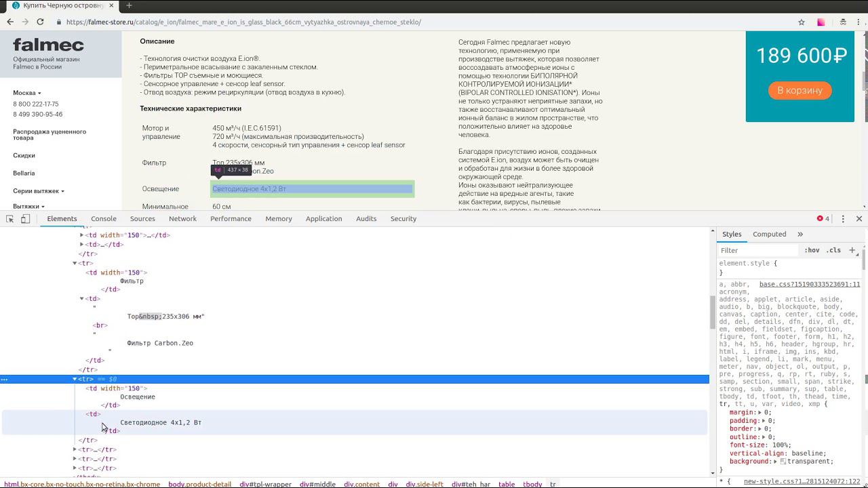The height and width of the screenshot is (488, 868).
Task: Show more Styles pane tabs chevron
Action: [x=800, y=235]
